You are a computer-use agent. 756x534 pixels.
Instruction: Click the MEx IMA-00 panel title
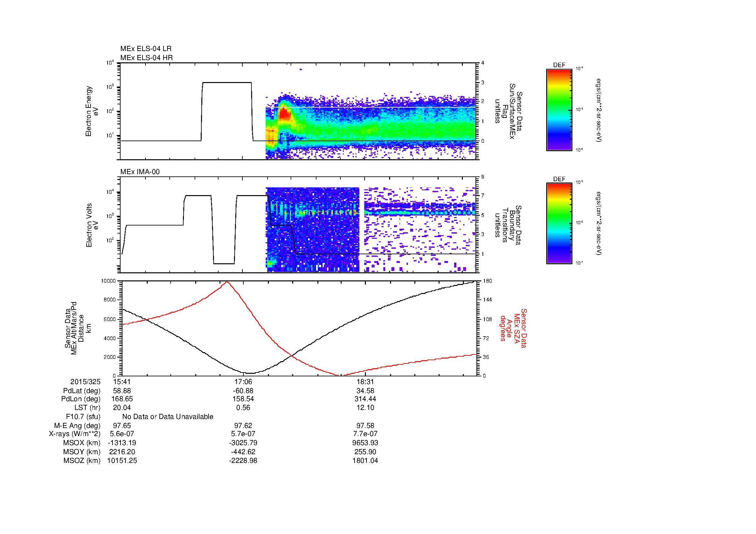point(140,172)
